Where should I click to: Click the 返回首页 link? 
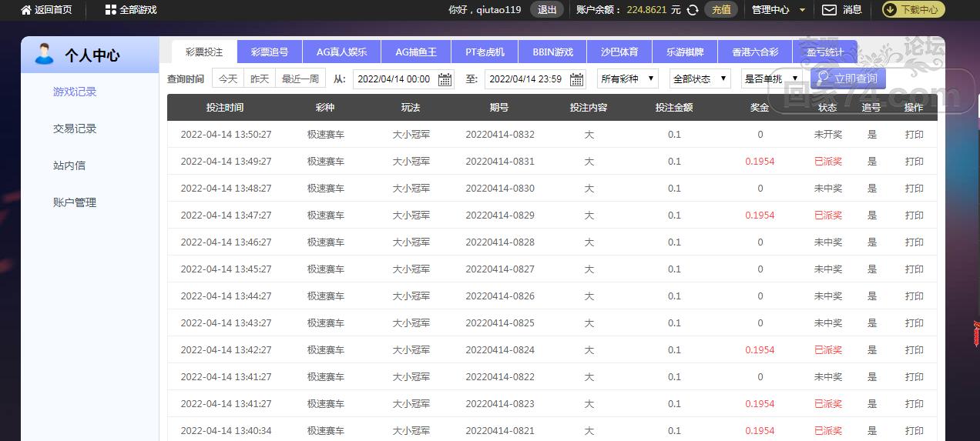coord(53,10)
